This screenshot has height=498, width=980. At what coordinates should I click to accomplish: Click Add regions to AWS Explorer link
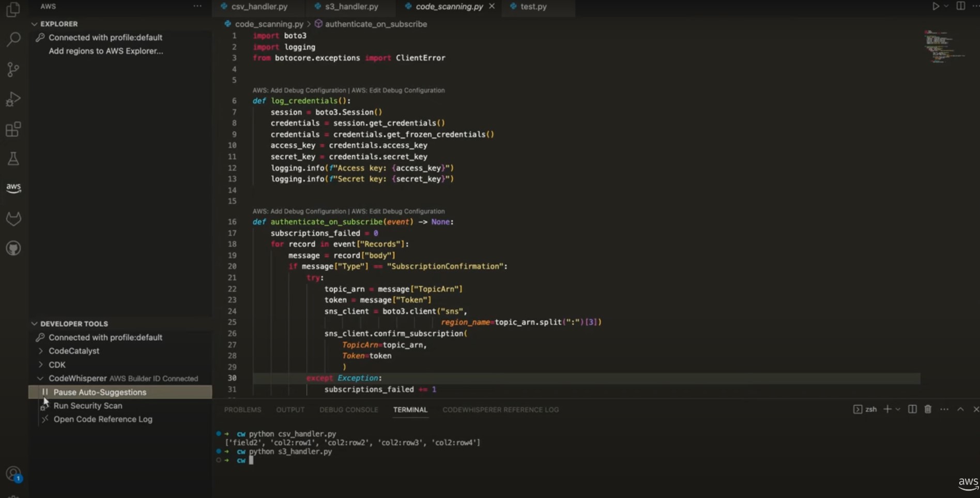click(x=106, y=51)
